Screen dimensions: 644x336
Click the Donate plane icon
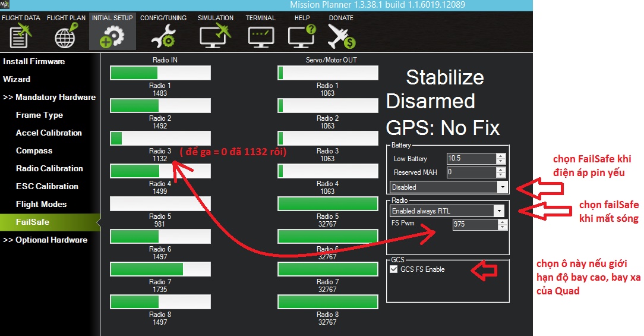tap(341, 36)
